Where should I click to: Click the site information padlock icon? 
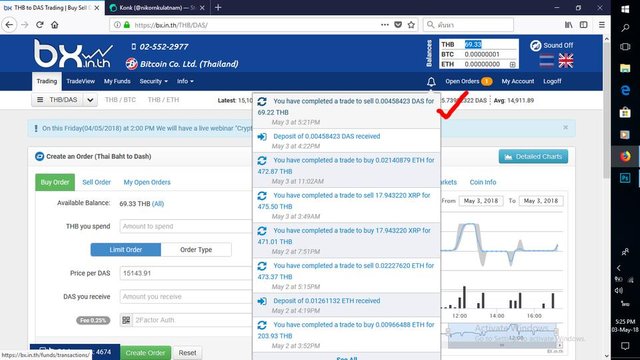pyautogui.click(x=127, y=25)
